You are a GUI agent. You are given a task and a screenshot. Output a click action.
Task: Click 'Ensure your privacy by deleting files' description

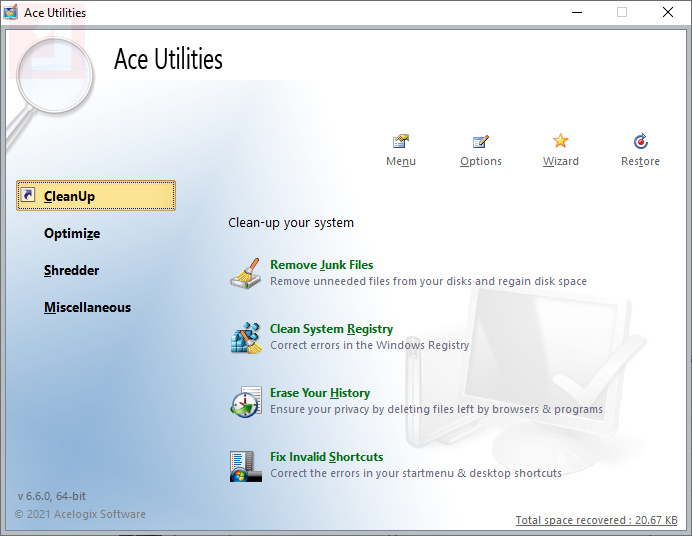pyautogui.click(x=436, y=409)
